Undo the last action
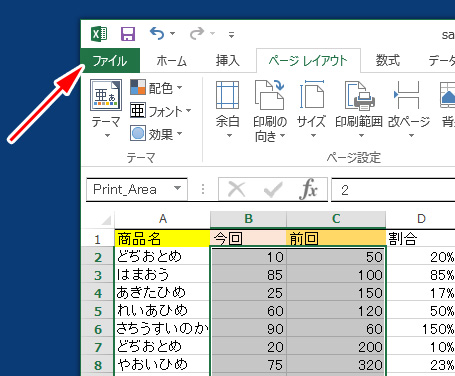Image resolution: width=455 pixels, height=376 pixels. pos(157,34)
